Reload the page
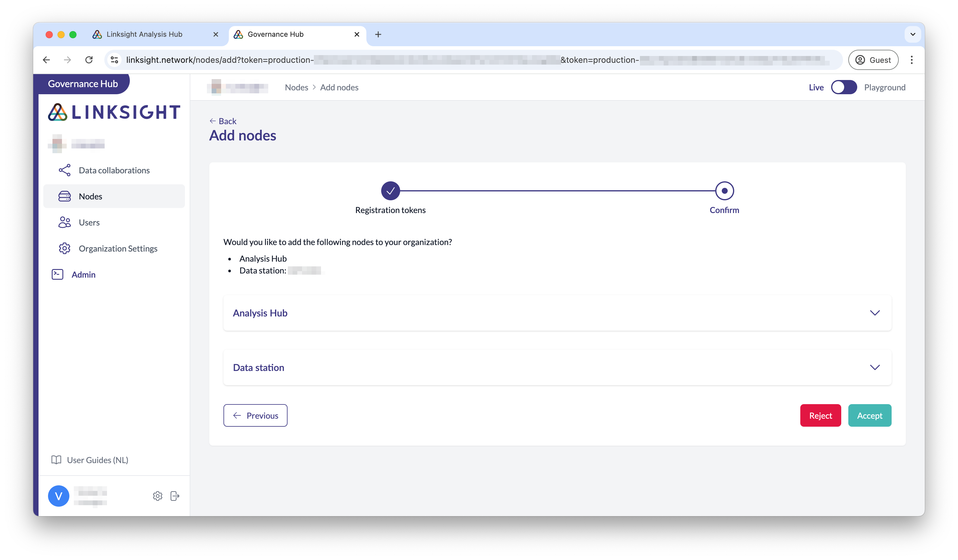Screen dimensions: 958x560 (89, 60)
